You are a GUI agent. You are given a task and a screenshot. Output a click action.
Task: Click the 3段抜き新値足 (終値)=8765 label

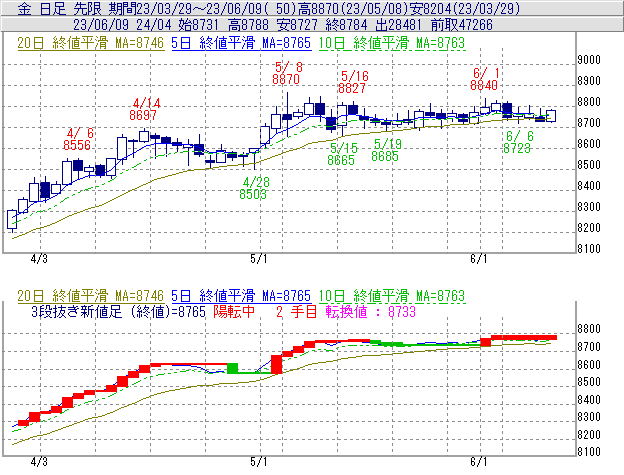pyautogui.click(x=118, y=311)
